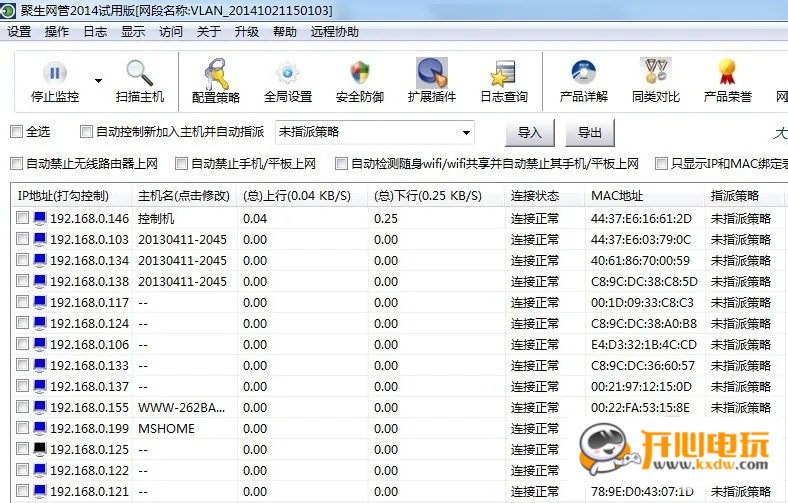This screenshot has width=788, height=503.
Task: Open the 访问 menu
Action: (x=171, y=32)
